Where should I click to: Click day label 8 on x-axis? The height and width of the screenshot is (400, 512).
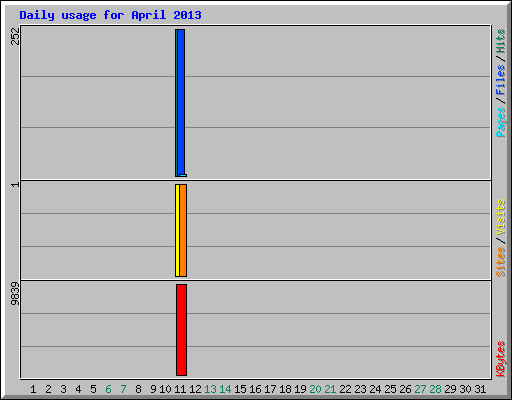pos(138,389)
